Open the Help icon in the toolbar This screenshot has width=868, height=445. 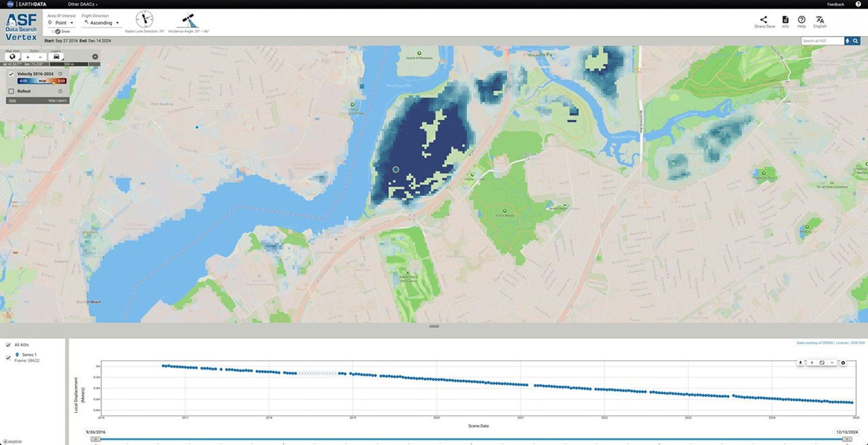802,20
